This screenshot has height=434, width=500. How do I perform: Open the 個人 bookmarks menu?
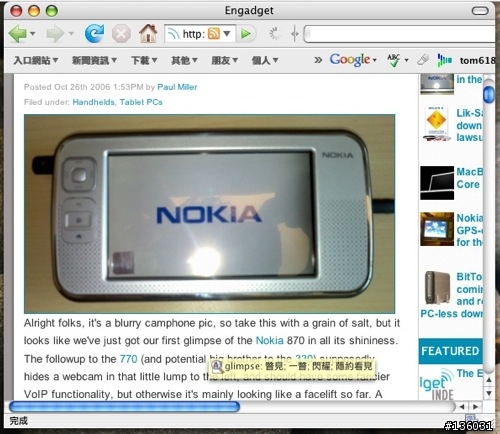pyautogui.click(x=265, y=60)
